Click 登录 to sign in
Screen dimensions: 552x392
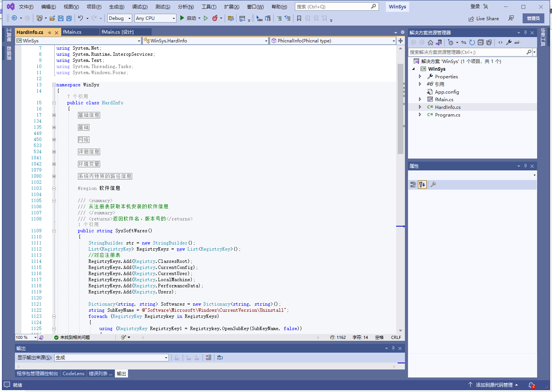[x=475, y=6]
